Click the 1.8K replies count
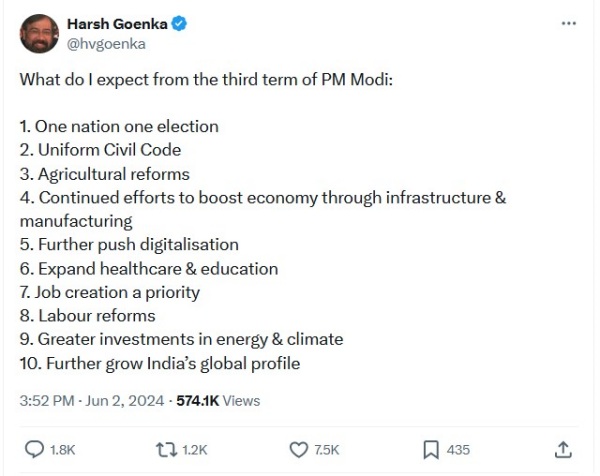The height and width of the screenshot is (476, 600). (x=62, y=450)
